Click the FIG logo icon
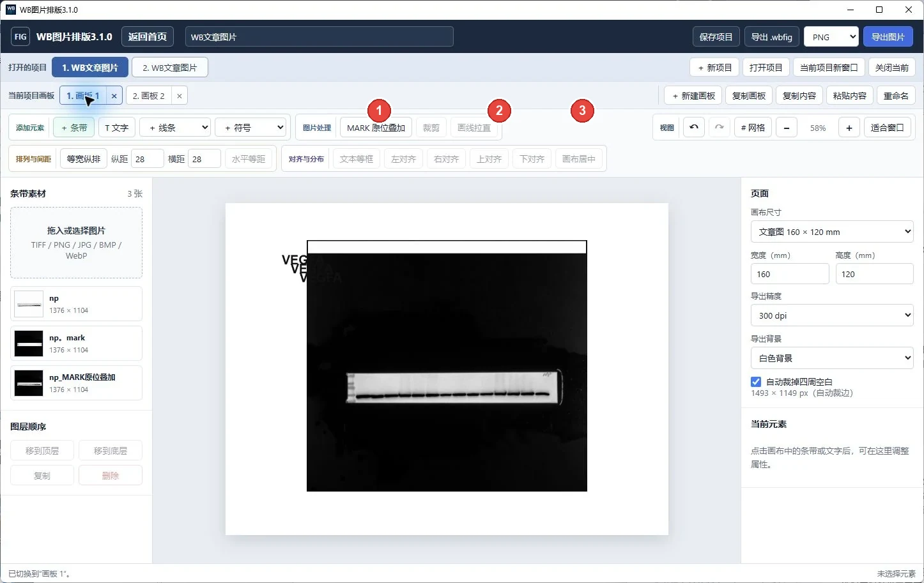The image size is (924, 583). (20, 36)
